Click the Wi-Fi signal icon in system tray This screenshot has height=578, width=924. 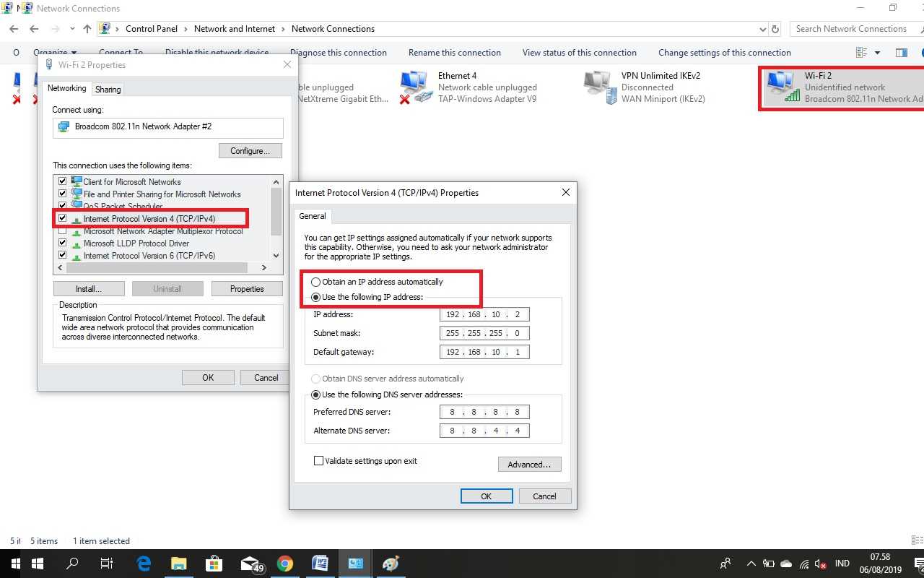point(803,564)
